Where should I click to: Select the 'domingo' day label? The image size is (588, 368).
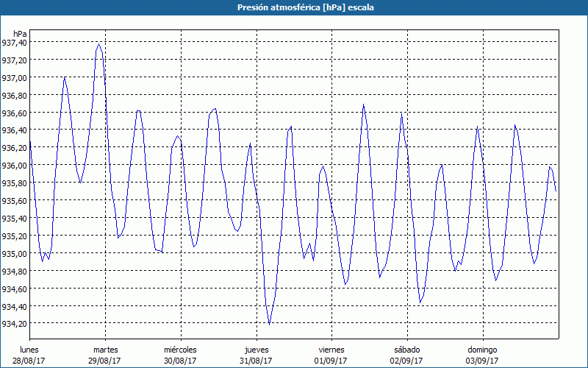click(x=482, y=350)
